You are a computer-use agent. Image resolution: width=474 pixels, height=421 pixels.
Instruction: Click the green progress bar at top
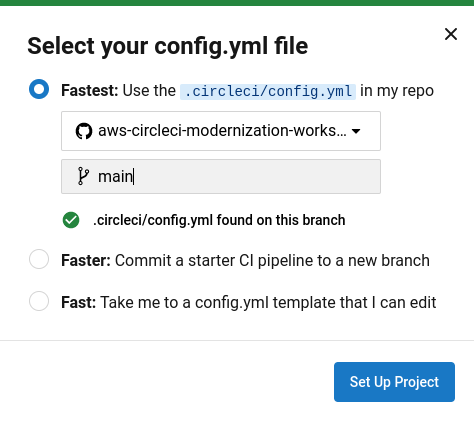point(237,3)
